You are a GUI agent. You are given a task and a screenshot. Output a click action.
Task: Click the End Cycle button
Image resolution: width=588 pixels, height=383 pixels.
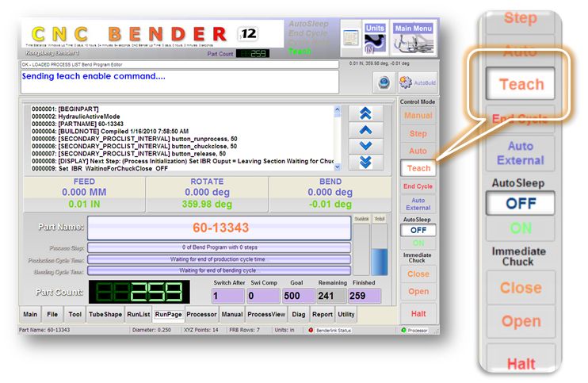point(418,186)
